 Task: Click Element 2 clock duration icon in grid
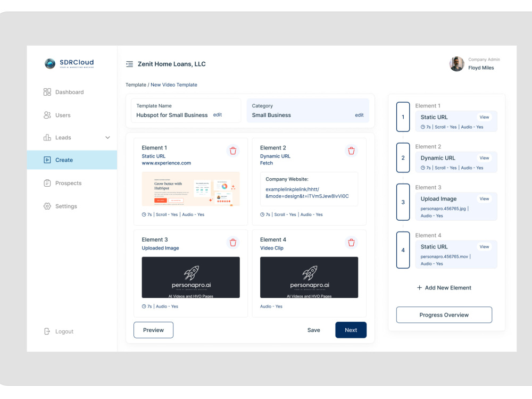pyautogui.click(x=262, y=215)
